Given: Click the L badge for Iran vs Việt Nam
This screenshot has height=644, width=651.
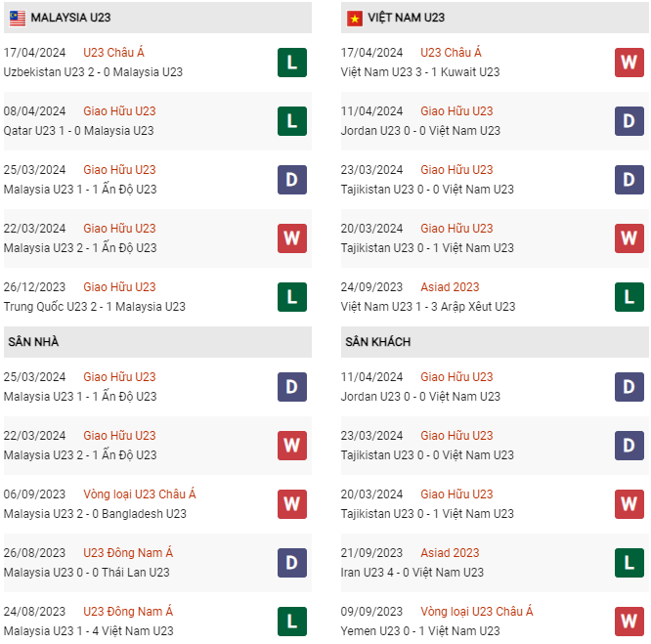Looking at the screenshot, I should [x=629, y=563].
